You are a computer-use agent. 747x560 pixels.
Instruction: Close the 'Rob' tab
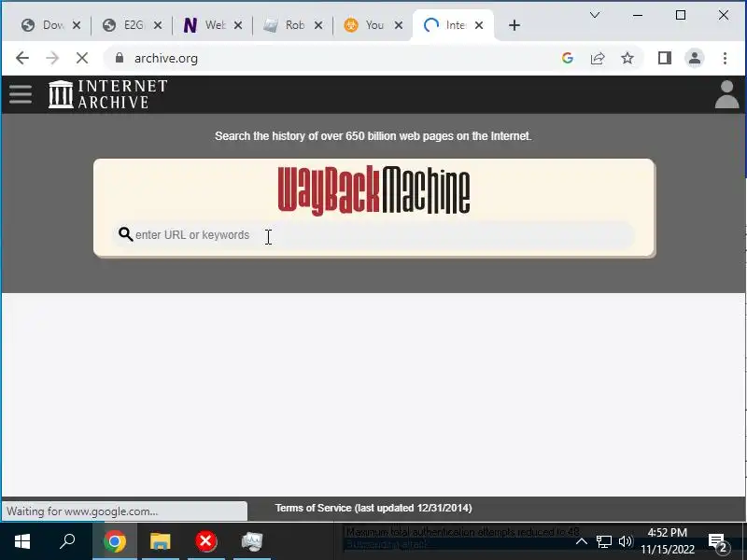(x=318, y=25)
